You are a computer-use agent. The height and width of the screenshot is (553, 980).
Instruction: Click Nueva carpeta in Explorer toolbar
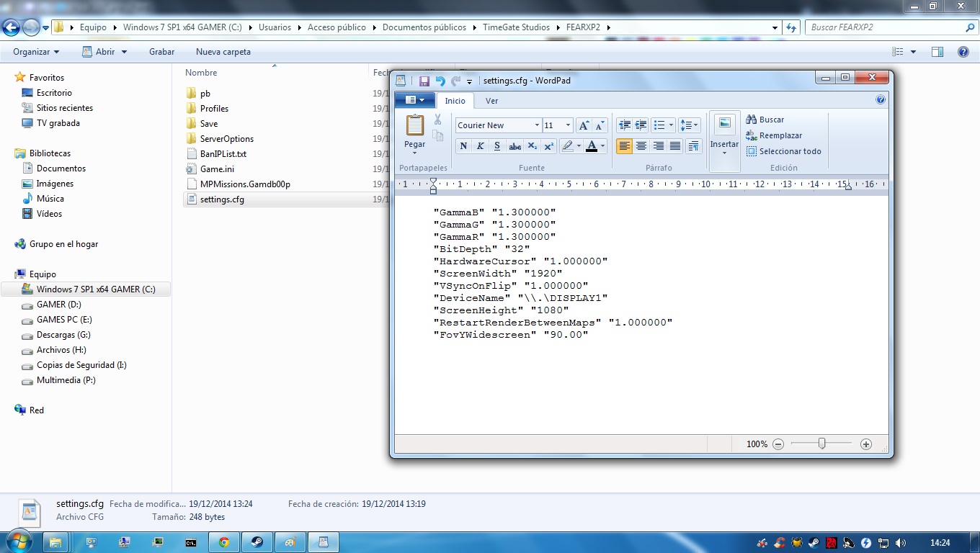coord(223,52)
